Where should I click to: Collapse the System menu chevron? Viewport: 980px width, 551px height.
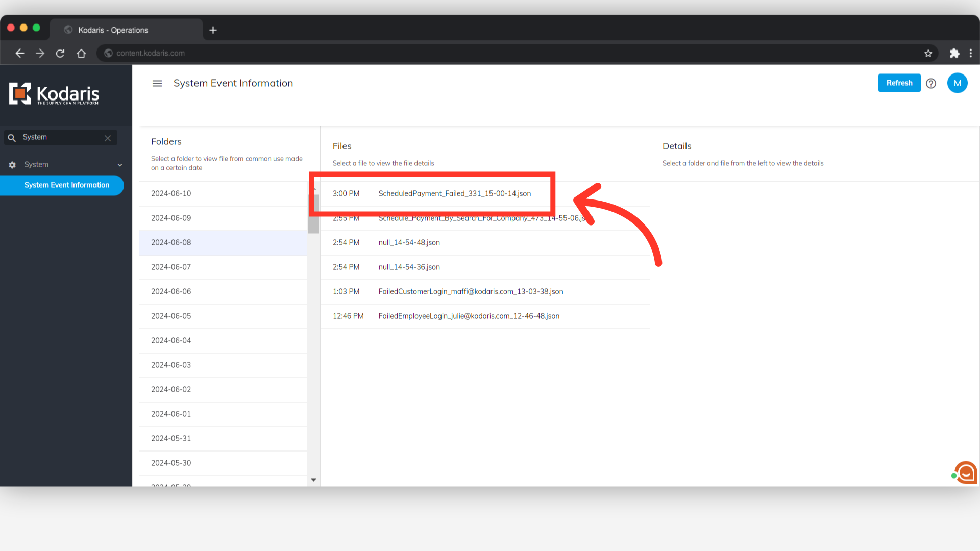coord(120,165)
